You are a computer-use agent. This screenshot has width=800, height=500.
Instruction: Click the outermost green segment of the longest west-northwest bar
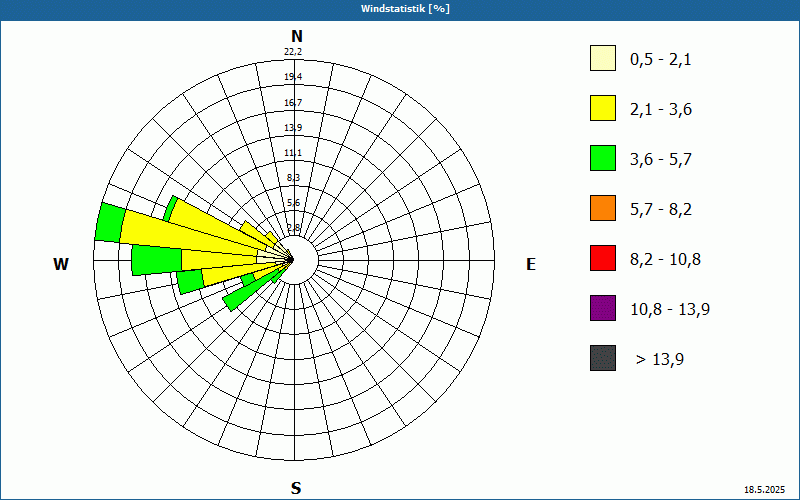(110, 223)
